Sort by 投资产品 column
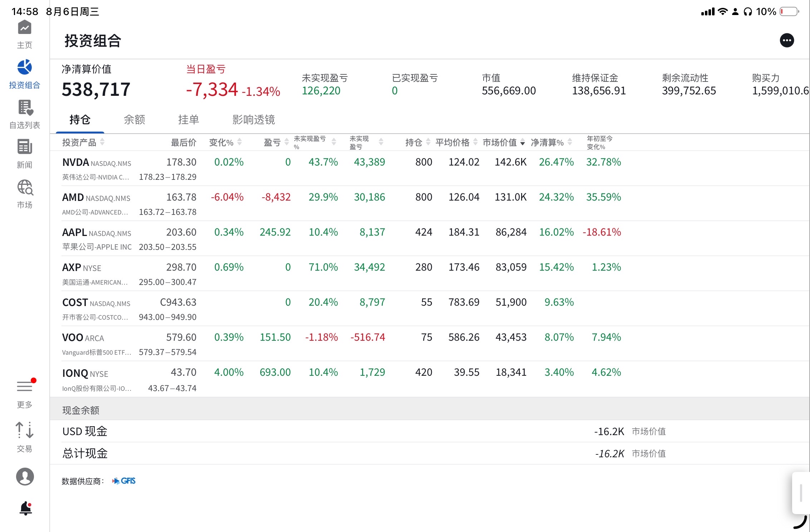 point(83,142)
